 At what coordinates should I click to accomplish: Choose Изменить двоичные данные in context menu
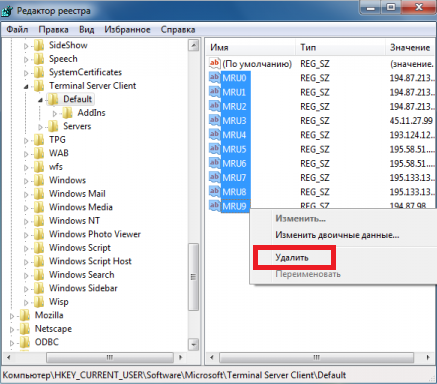point(337,235)
